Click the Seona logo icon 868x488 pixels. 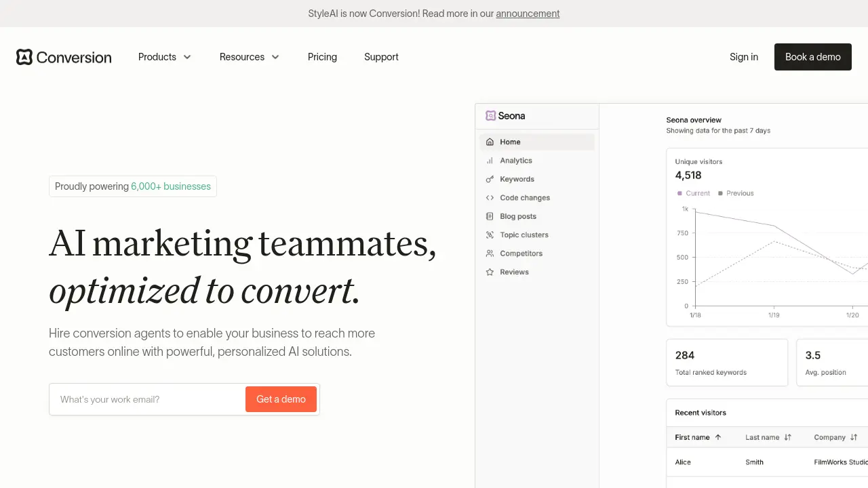490,116
